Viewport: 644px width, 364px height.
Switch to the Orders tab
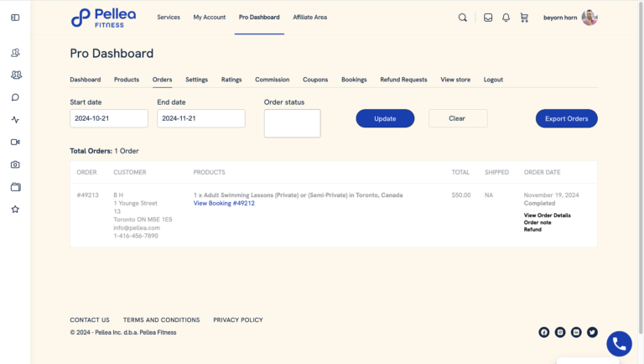pyautogui.click(x=162, y=80)
